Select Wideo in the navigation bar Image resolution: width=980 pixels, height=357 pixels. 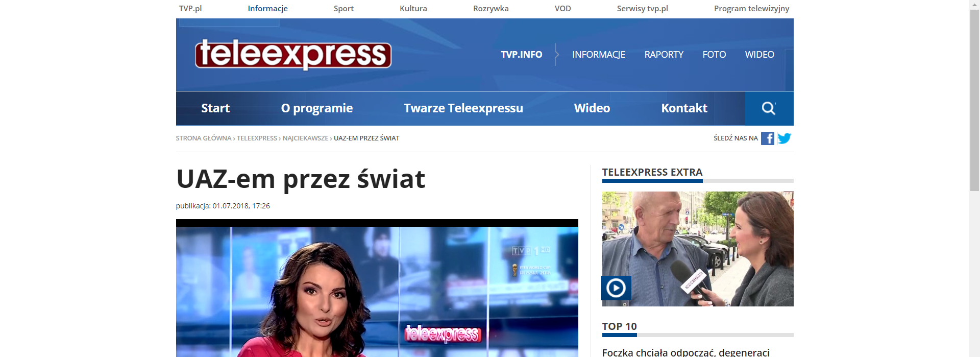click(592, 108)
